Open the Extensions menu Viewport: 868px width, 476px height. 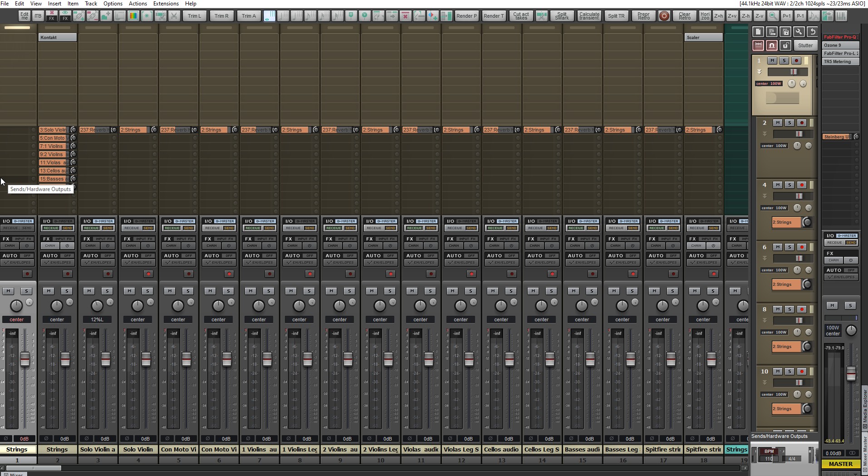(x=166, y=4)
